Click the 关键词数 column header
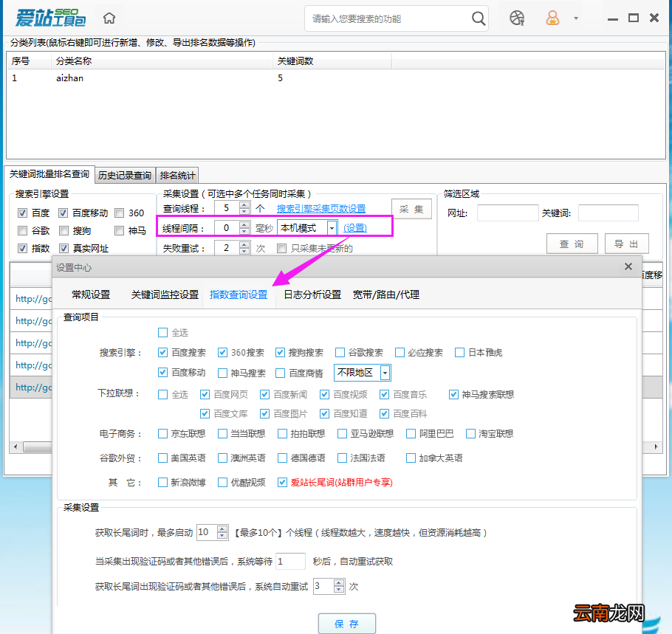Viewport: 672px width, 634px height. pos(332,61)
